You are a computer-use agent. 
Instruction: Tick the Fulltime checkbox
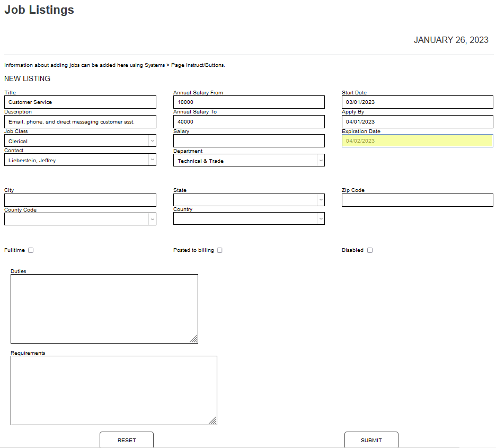pos(31,250)
